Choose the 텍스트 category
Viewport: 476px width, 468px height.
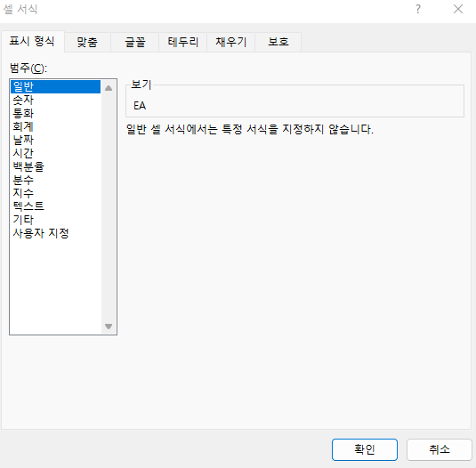(55, 206)
